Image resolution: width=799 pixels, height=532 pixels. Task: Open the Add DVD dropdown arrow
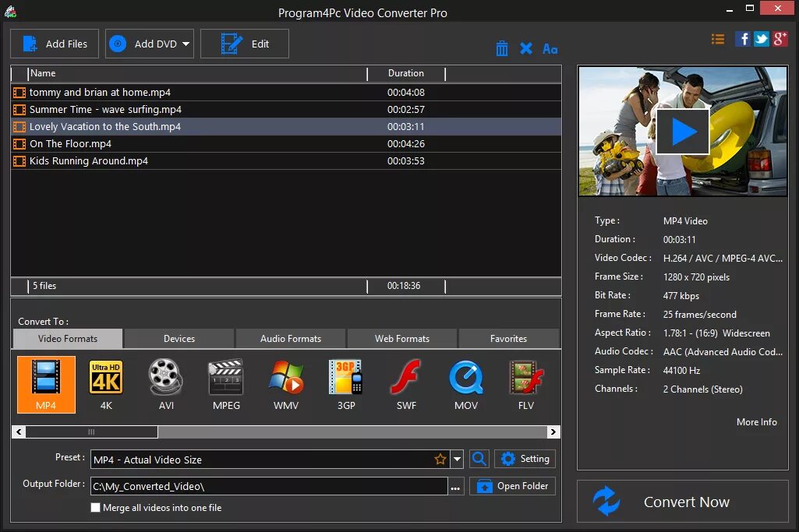tap(186, 44)
